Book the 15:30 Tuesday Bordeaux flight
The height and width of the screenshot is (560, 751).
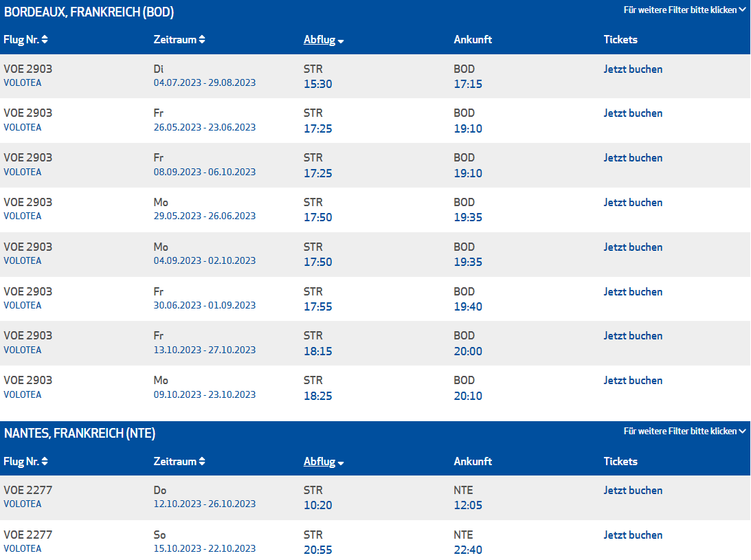[x=633, y=69]
